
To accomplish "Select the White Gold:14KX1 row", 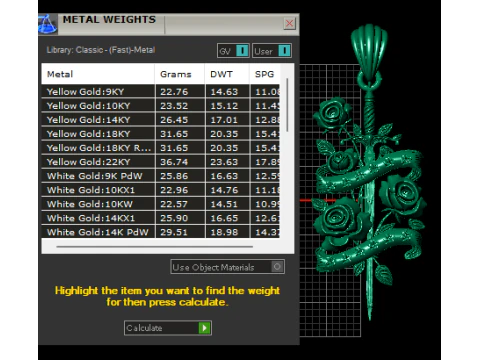I will pyautogui.click(x=161, y=218).
